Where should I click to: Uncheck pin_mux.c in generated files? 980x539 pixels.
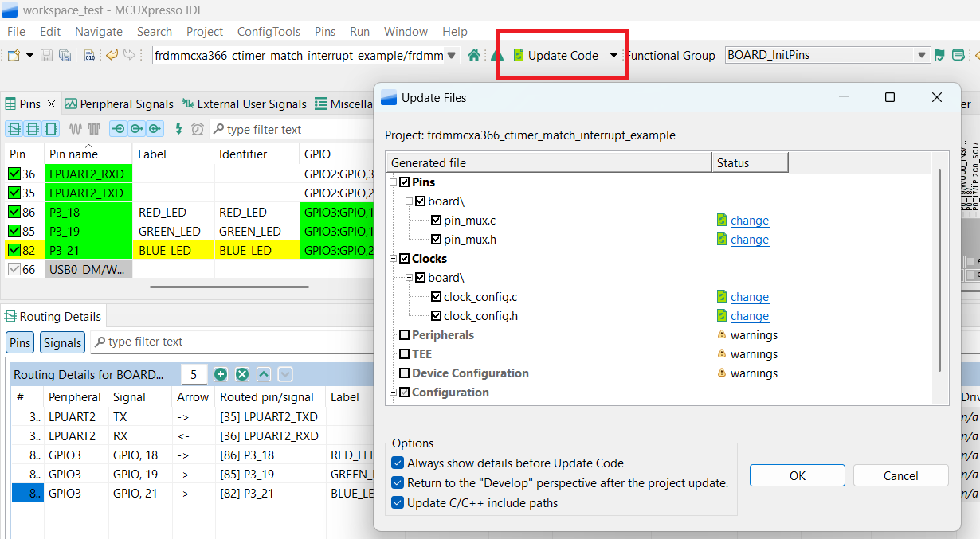[x=436, y=221]
